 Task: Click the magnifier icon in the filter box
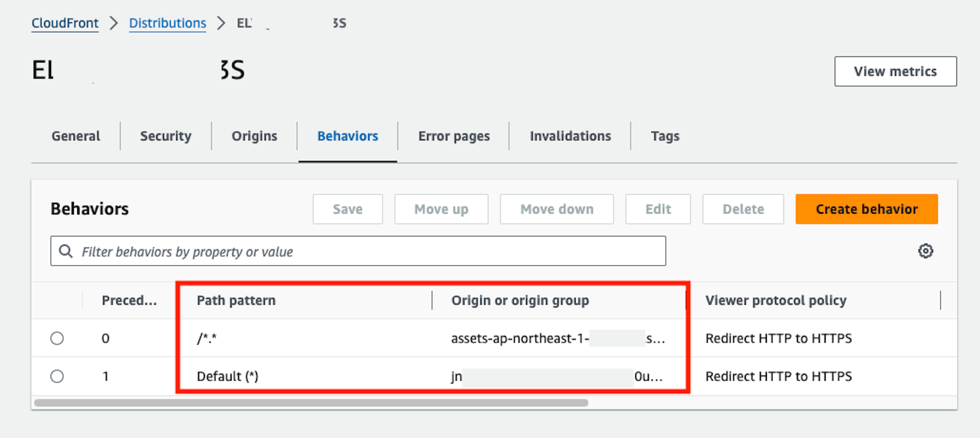point(65,251)
